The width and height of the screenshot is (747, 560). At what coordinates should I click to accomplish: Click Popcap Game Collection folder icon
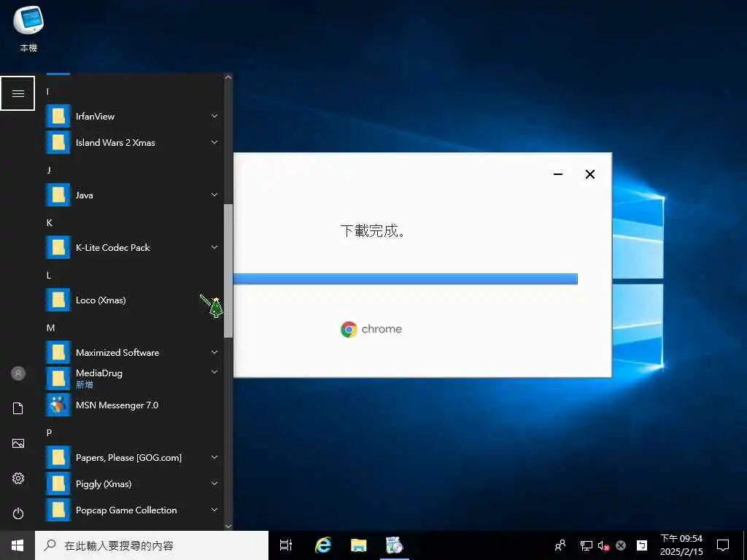click(58, 510)
